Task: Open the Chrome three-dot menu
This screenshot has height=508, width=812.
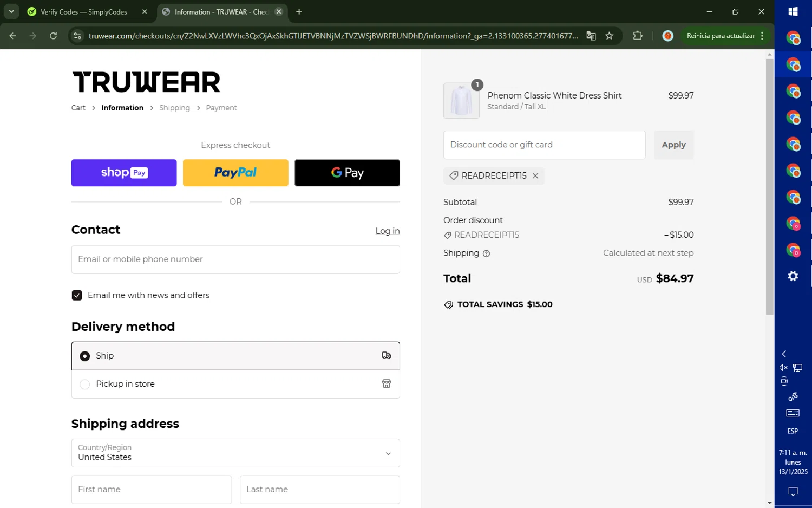Action: pyautogui.click(x=762, y=36)
